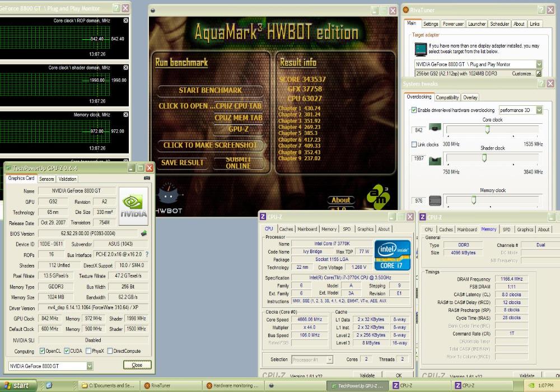Image resolution: width=560 pixels, height=392 pixels.
Task: Click SUBMIT ONLINE button in AquaMark
Action: [x=238, y=163]
